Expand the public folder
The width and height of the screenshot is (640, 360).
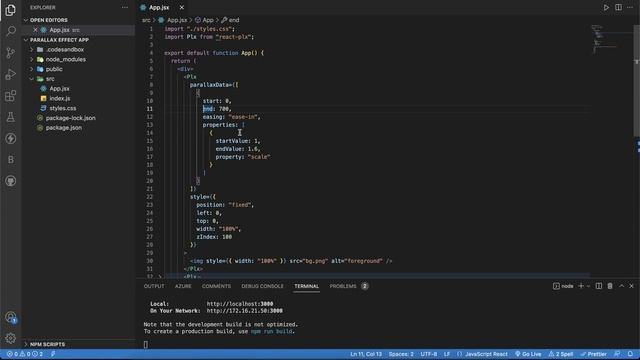31,69
